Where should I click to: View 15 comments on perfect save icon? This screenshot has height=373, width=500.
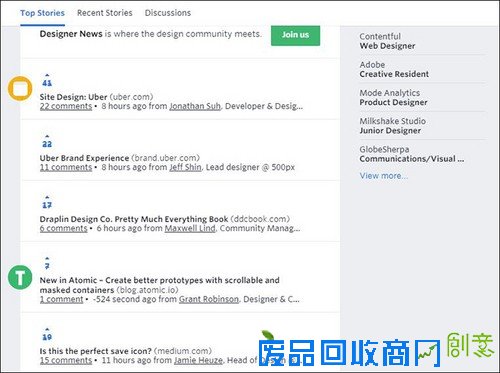tap(66, 360)
